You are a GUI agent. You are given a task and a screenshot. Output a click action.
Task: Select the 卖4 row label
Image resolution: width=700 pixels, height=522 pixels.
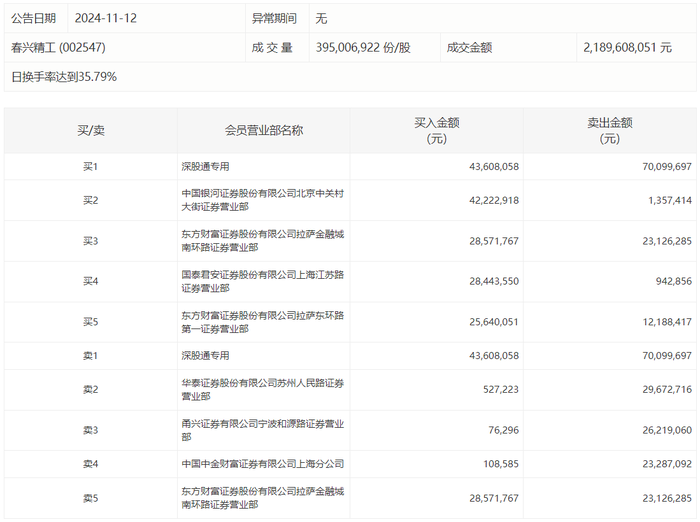click(x=90, y=464)
